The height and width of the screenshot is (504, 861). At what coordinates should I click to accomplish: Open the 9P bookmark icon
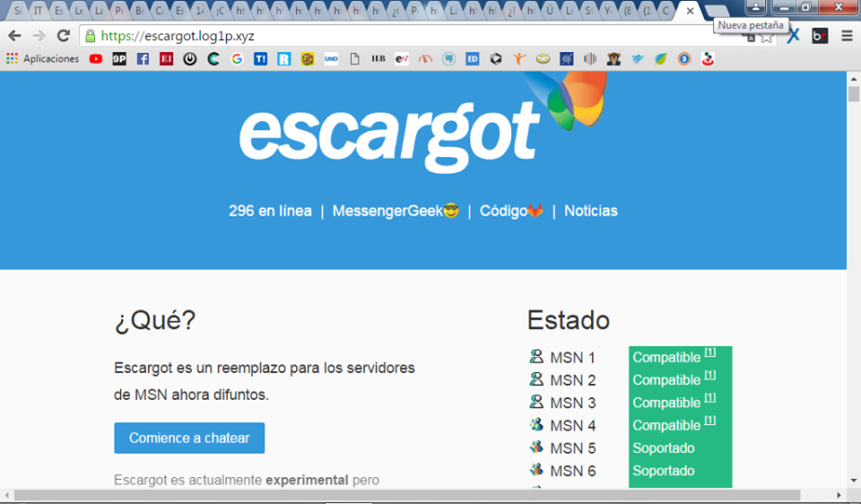(x=119, y=59)
